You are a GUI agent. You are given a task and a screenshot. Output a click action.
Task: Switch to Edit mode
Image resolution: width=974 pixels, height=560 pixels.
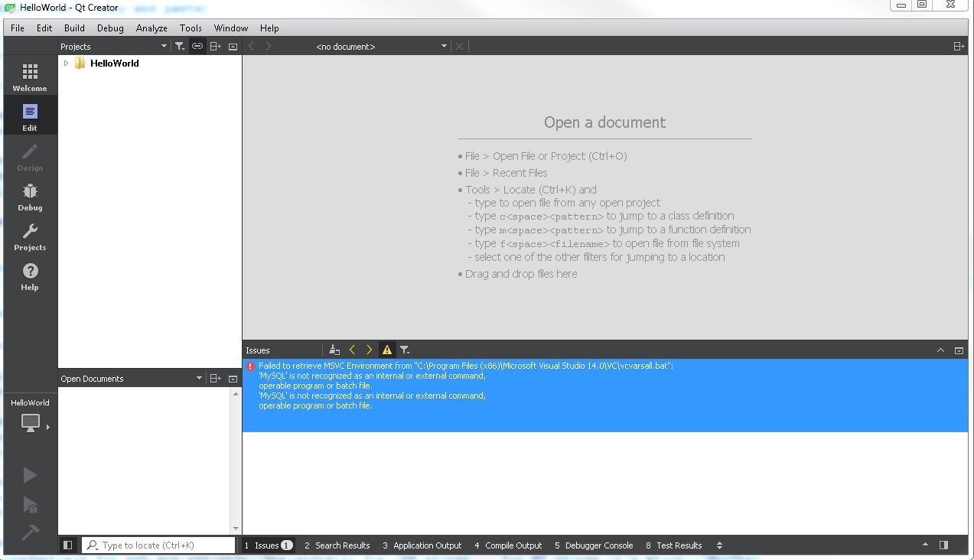click(x=30, y=116)
